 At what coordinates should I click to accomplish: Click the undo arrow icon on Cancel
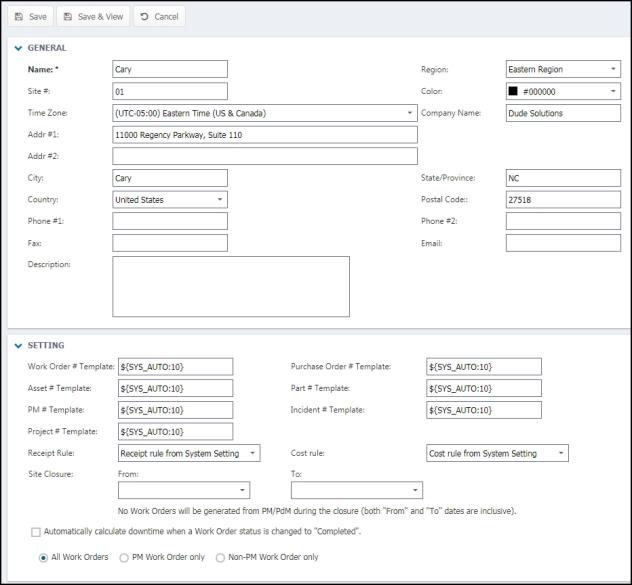pyautogui.click(x=144, y=17)
